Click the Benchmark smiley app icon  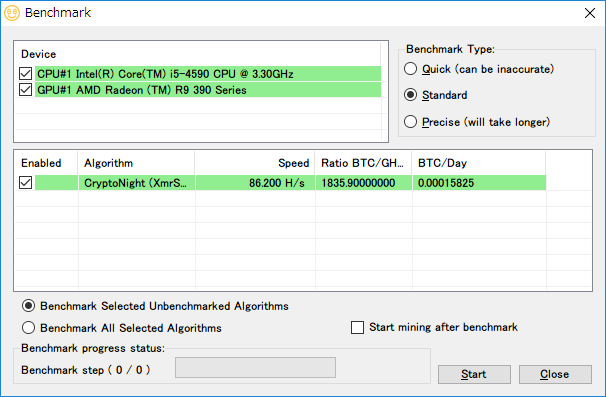point(12,13)
